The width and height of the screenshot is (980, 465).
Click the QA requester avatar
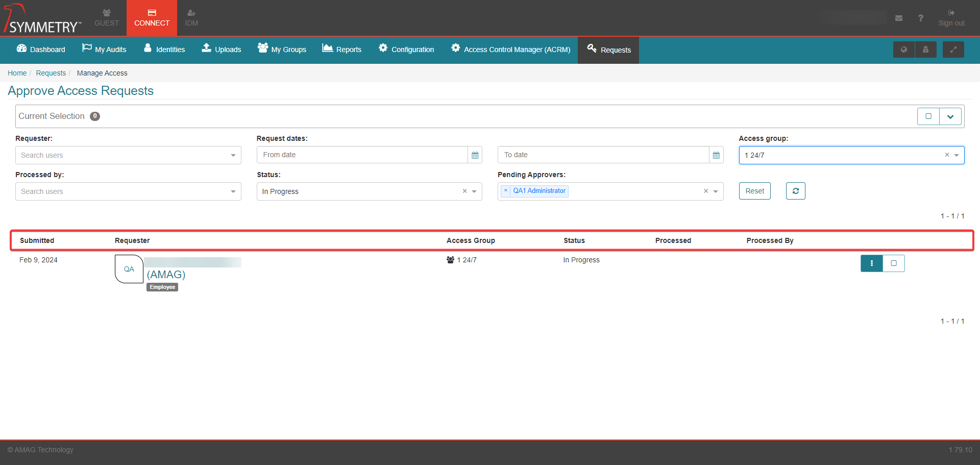[x=129, y=269]
